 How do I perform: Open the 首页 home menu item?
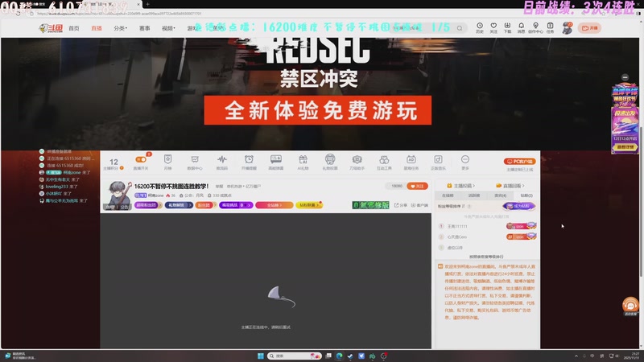[74, 28]
